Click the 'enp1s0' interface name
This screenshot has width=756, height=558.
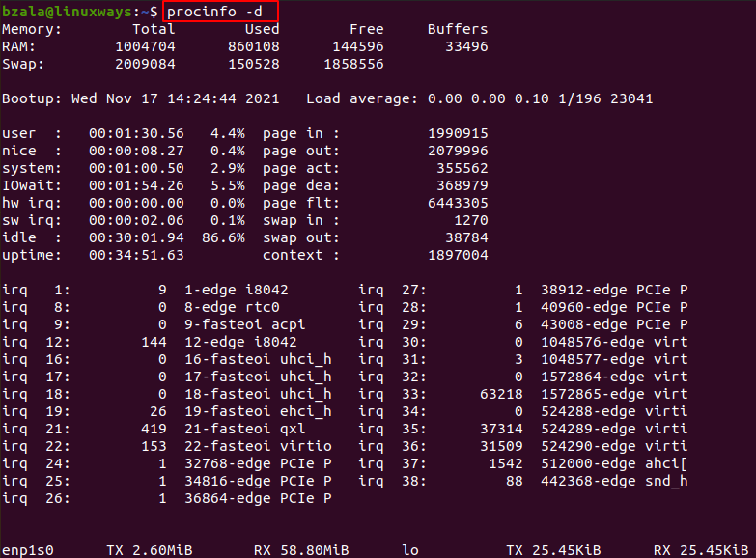click(28, 550)
